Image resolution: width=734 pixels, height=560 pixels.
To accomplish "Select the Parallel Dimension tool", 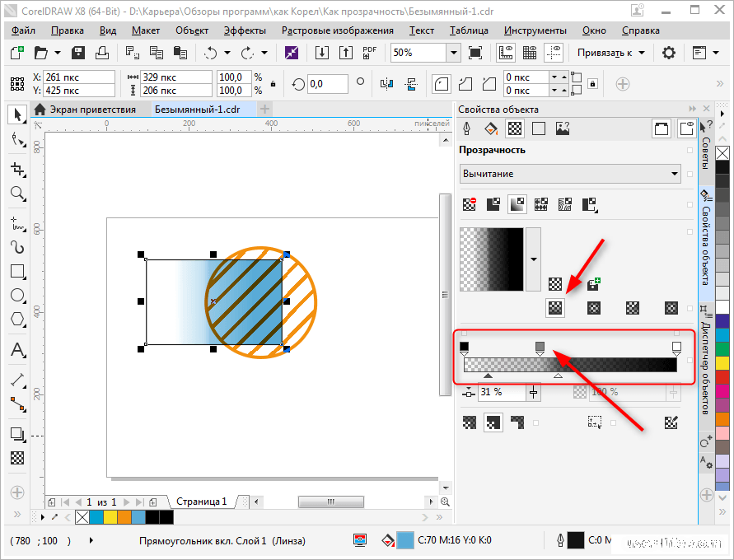I will [18, 380].
